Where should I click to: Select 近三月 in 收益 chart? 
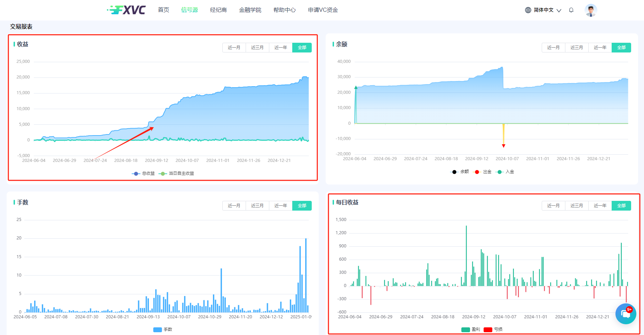point(257,48)
